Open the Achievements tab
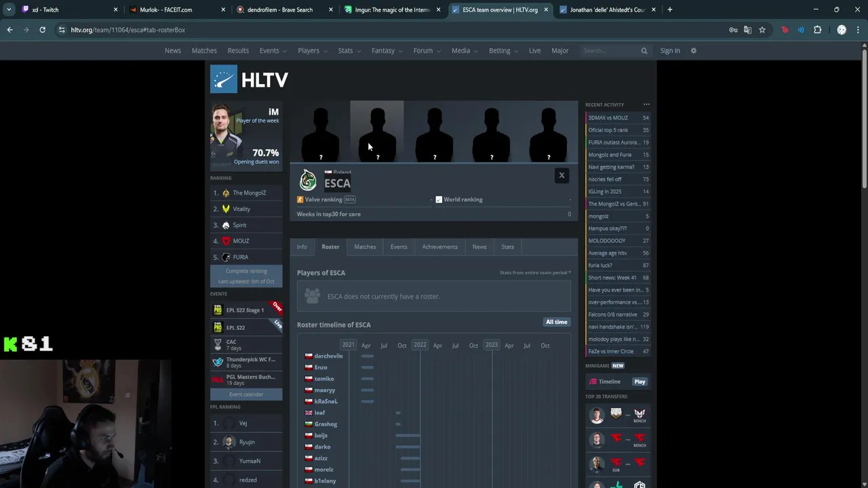The image size is (868, 488). coord(440,247)
